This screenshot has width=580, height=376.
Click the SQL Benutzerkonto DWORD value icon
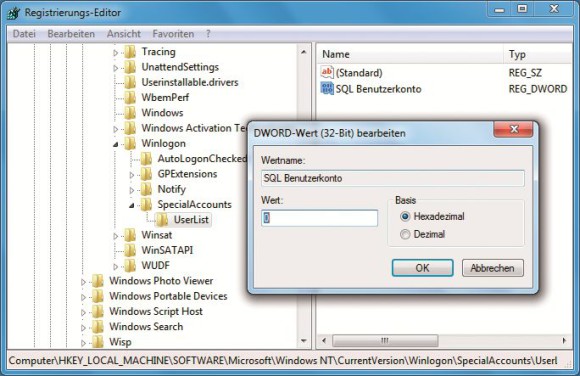pos(327,88)
